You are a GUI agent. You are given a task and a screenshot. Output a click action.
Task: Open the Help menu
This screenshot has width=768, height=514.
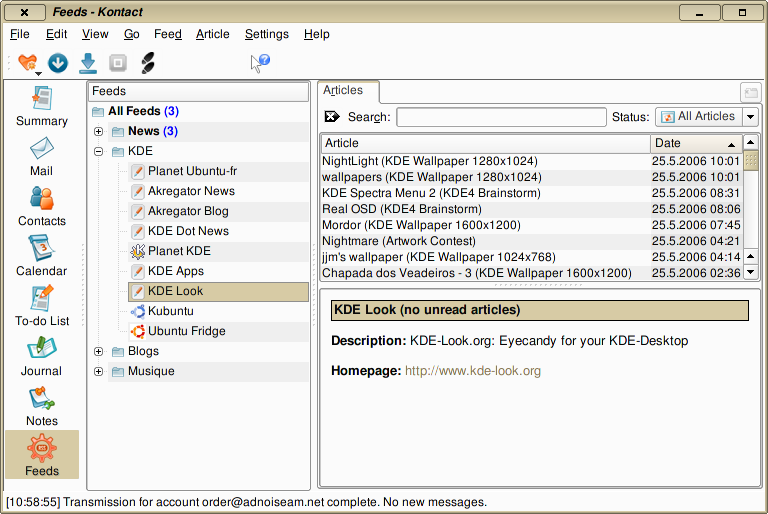click(x=317, y=34)
